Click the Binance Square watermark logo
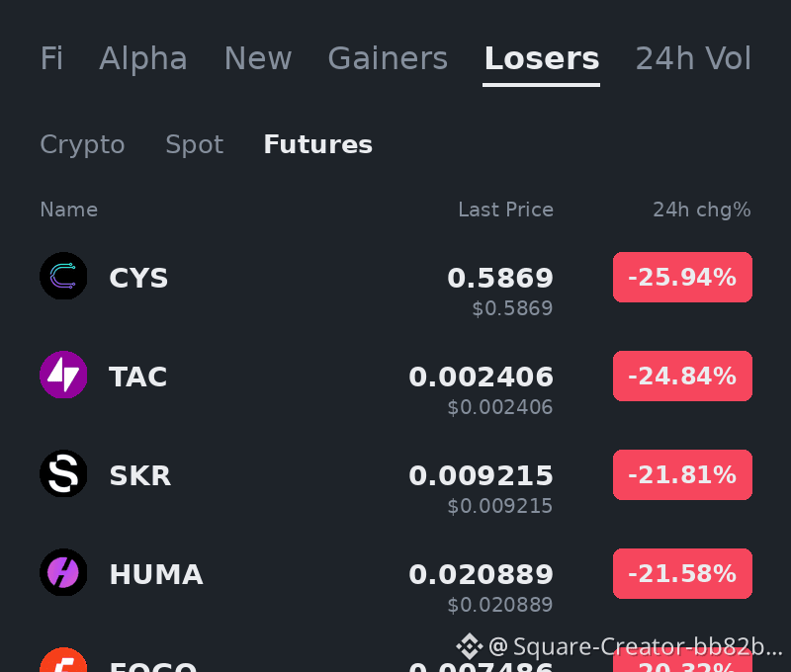The width and height of the screenshot is (791, 672). click(x=469, y=646)
